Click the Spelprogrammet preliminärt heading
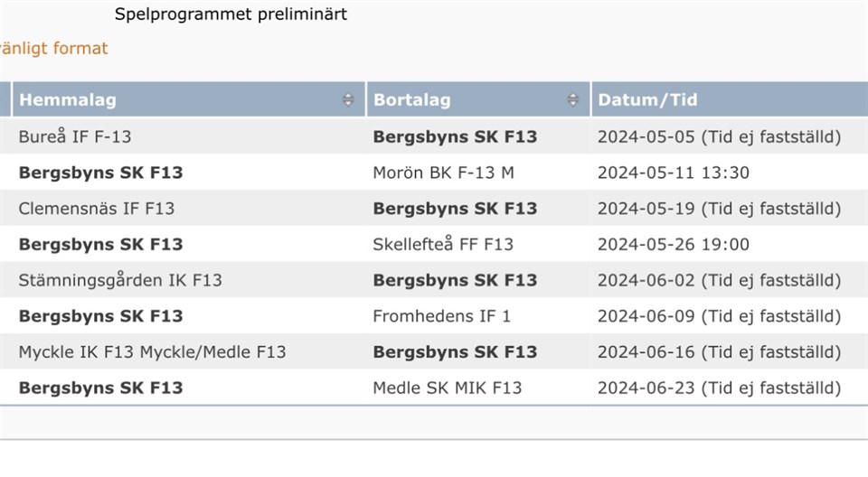Viewport: 868px width, 477px height. click(231, 14)
